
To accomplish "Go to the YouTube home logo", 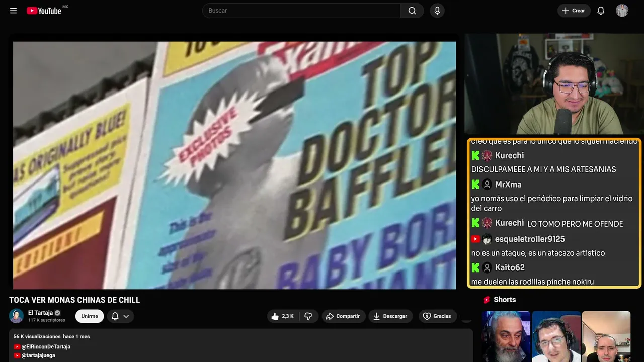I will tap(44, 11).
